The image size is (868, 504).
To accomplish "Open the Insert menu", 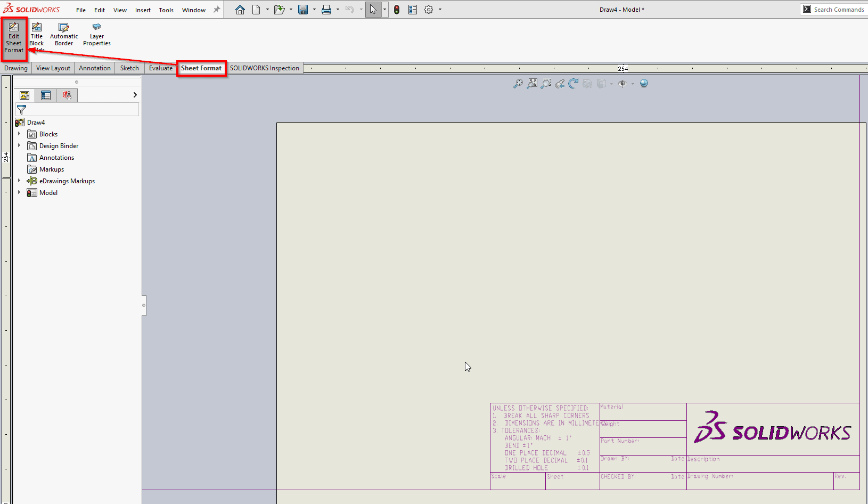I will 143,10.
